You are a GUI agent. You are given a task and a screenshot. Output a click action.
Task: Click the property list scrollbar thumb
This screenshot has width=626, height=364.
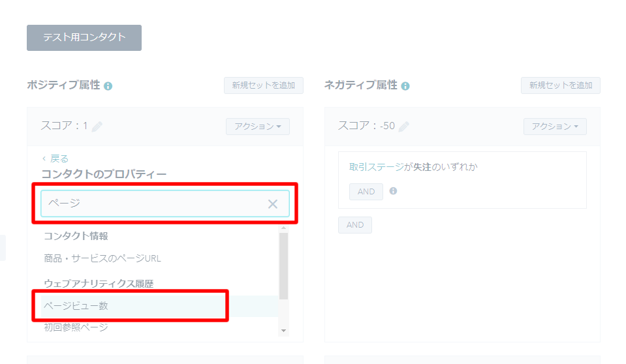point(283,265)
